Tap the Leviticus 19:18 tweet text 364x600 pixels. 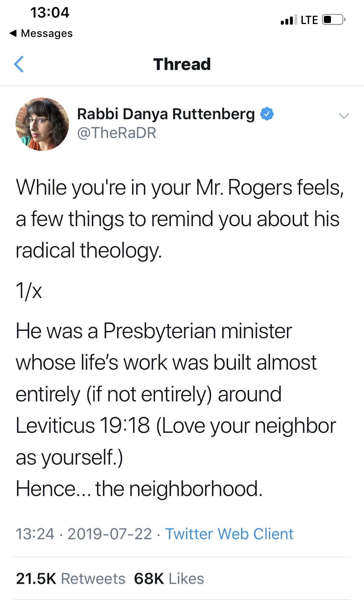(83, 426)
